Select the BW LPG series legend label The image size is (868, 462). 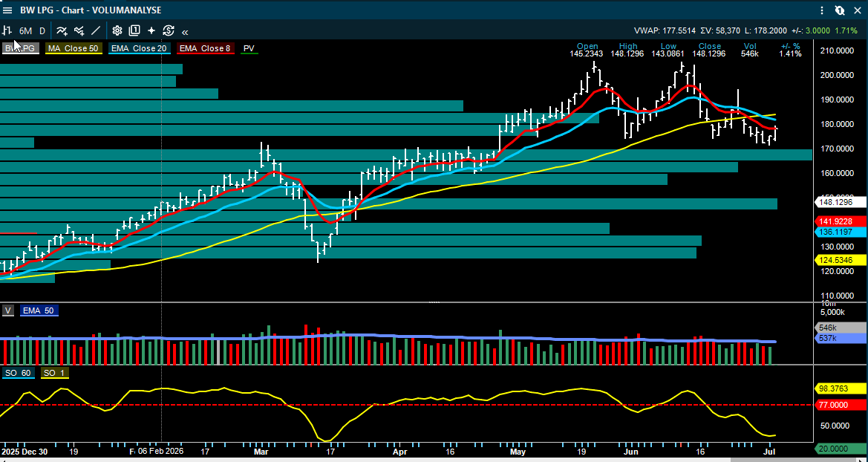[x=21, y=49]
